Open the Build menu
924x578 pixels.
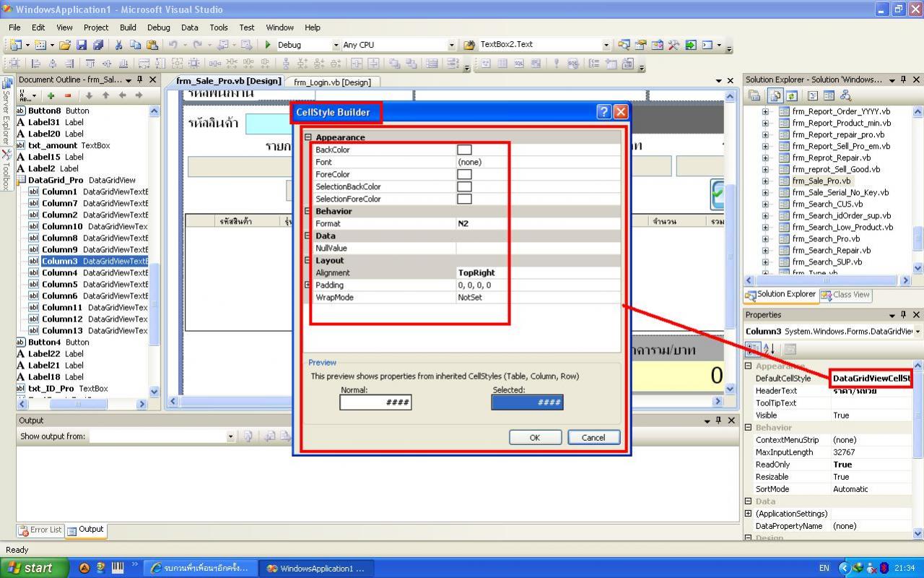coord(128,27)
